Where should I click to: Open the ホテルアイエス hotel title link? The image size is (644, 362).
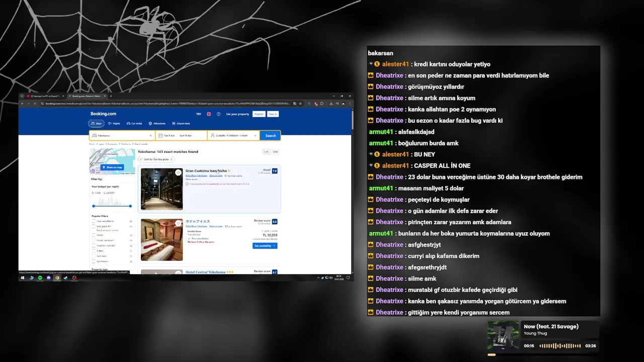(x=198, y=221)
